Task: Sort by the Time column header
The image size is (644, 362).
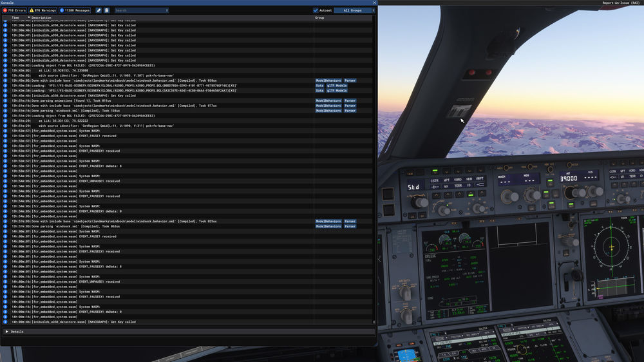Action: (x=15, y=17)
